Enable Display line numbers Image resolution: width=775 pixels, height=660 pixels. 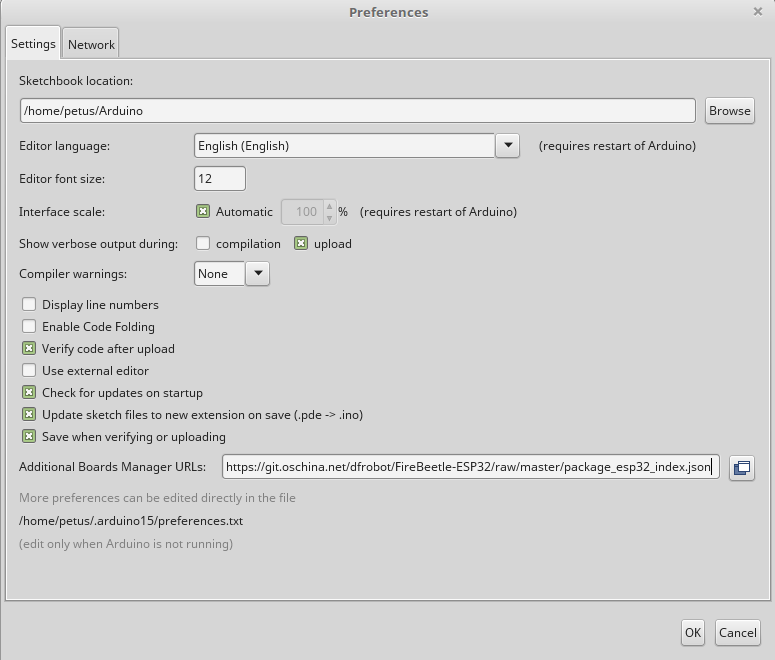pos(29,305)
